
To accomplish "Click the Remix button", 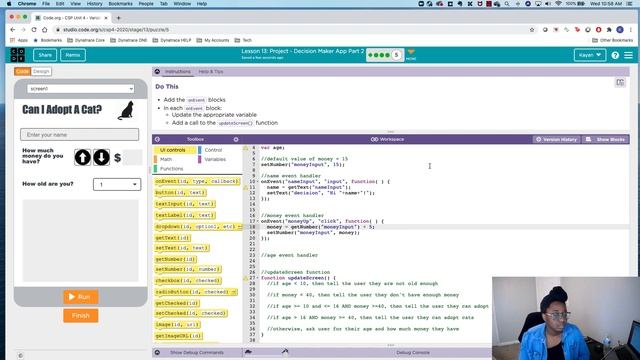I will 73,55.
